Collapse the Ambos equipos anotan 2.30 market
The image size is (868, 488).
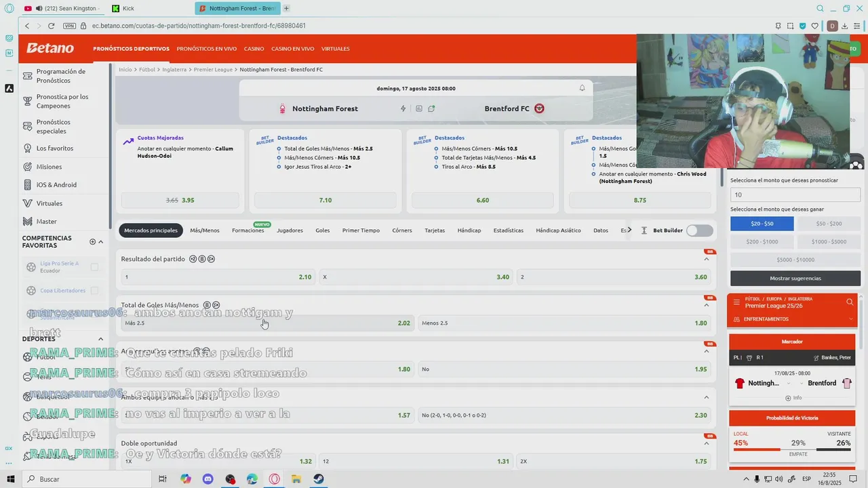click(x=707, y=397)
